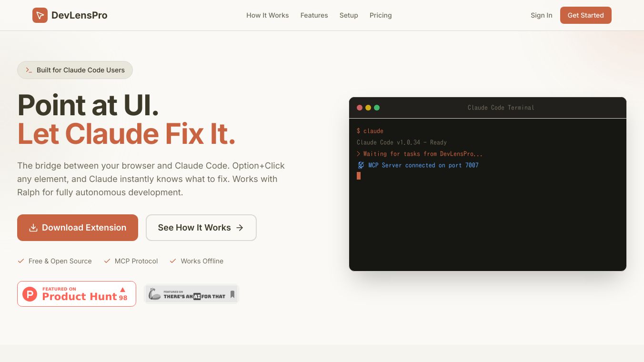This screenshot has width=644, height=362.
Task: Click the bookmark icon on the AI For That badge
Action: click(232, 294)
